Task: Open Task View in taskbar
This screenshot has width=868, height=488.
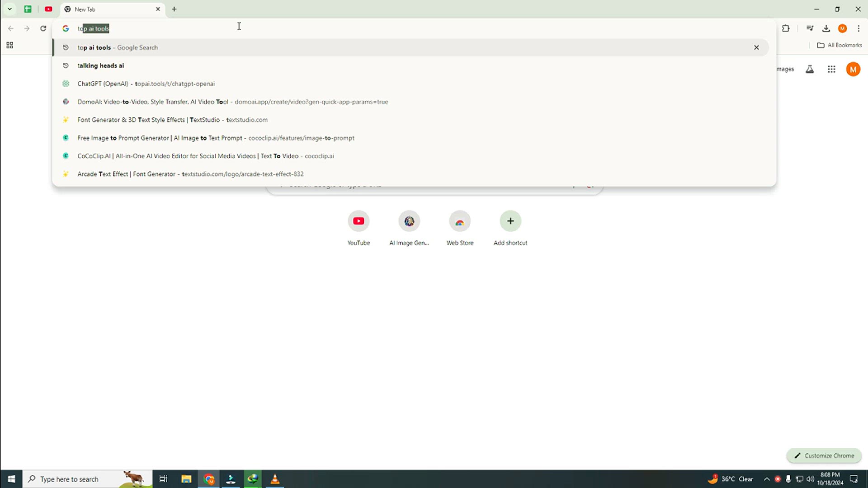Action: point(164,479)
